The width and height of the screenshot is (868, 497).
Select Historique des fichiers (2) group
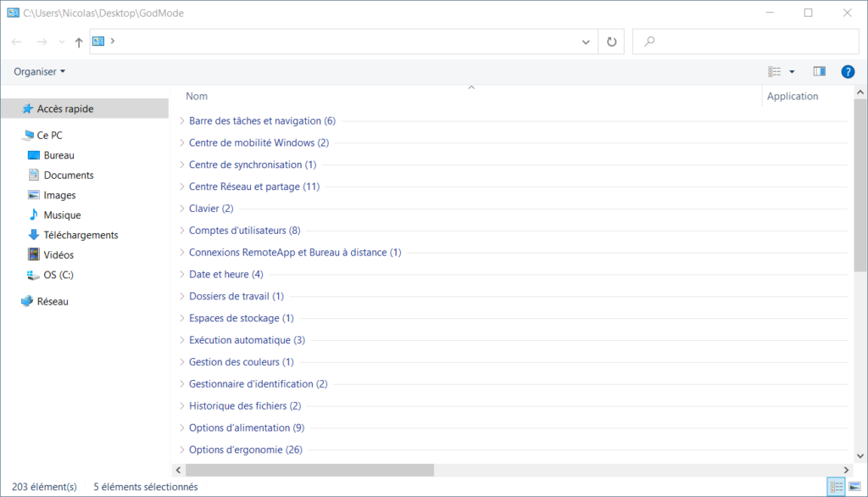click(245, 405)
